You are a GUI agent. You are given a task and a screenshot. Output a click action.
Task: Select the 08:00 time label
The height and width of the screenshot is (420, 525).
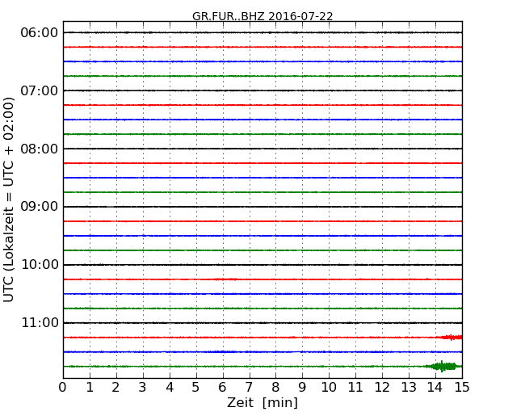40,149
